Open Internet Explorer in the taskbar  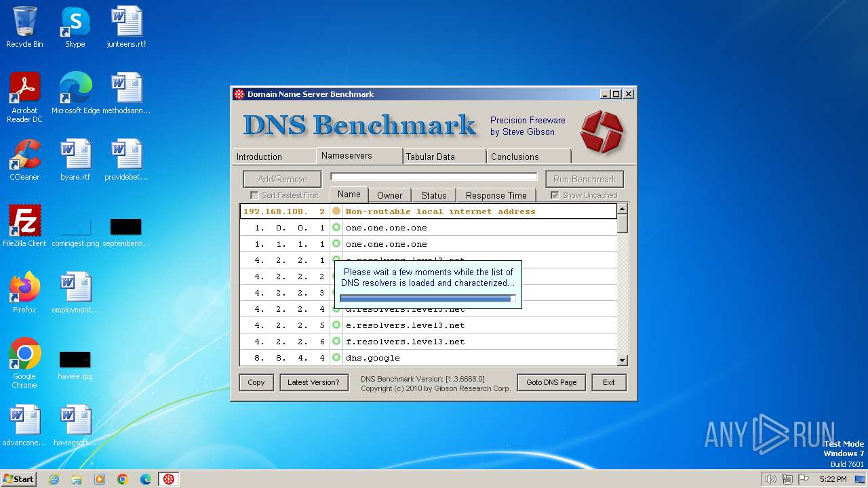(x=54, y=479)
